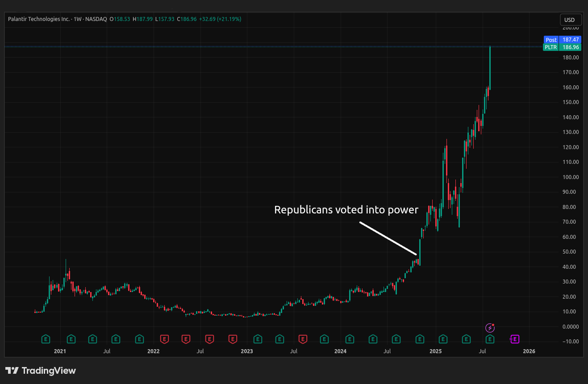Click the lightning bolt latest-updates icon
The image size is (588, 384).
click(490, 328)
